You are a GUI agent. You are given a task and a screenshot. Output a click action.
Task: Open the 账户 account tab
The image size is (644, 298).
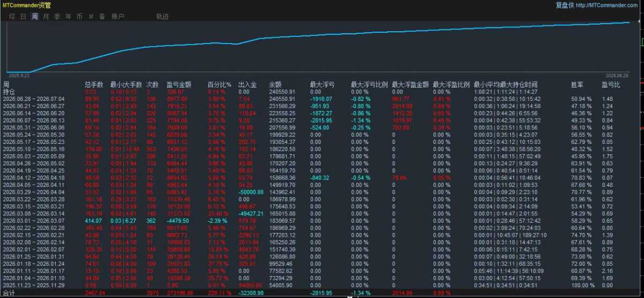[x=118, y=17]
